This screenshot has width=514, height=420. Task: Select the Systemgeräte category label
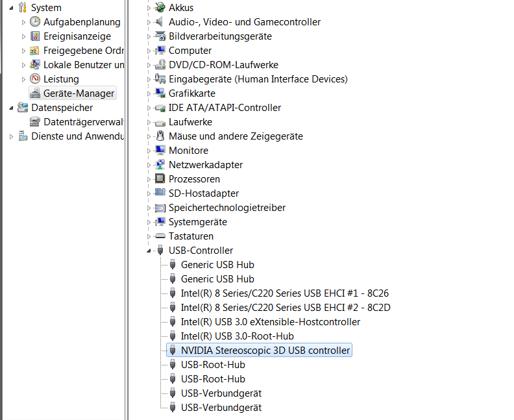click(x=198, y=222)
